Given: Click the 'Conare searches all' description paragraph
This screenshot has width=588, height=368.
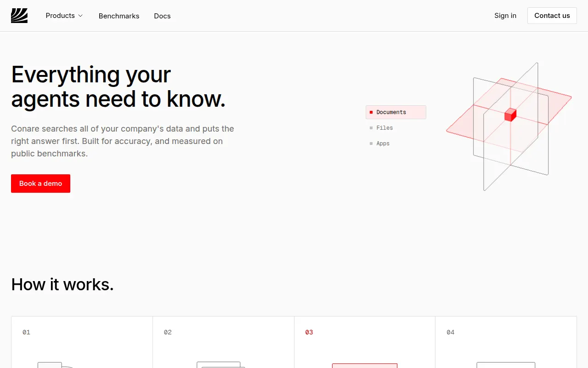Looking at the screenshot, I should [x=123, y=141].
